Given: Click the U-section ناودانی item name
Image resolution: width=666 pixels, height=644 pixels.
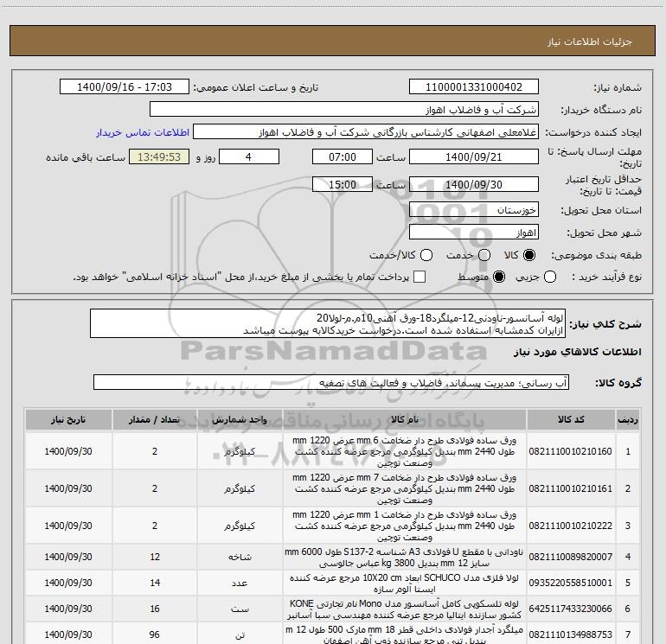Looking at the screenshot, I should (x=405, y=558).
